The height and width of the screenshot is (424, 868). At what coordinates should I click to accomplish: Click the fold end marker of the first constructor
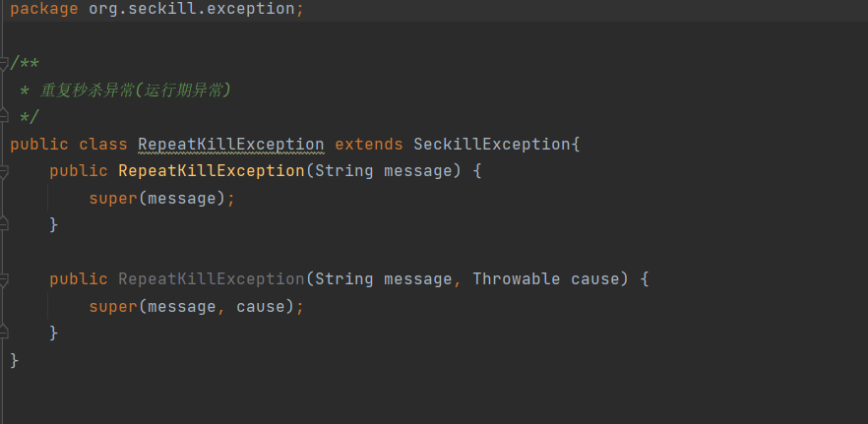[4, 225]
